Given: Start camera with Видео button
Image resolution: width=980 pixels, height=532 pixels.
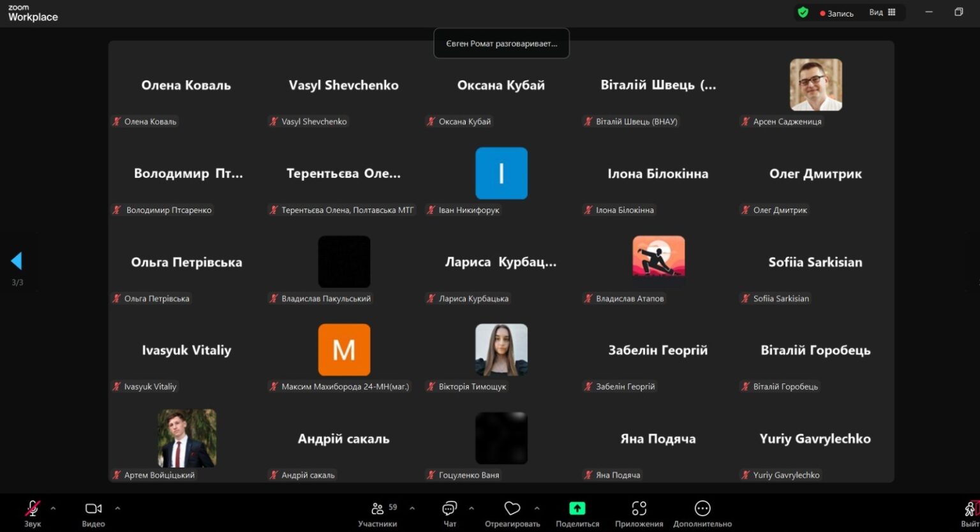Looking at the screenshot, I should click(x=93, y=512).
